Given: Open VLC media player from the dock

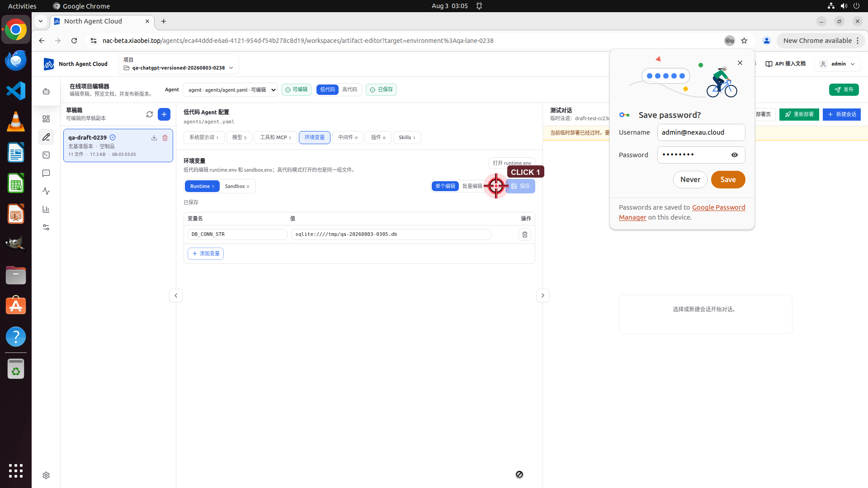Looking at the screenshot, I should 16,122.
